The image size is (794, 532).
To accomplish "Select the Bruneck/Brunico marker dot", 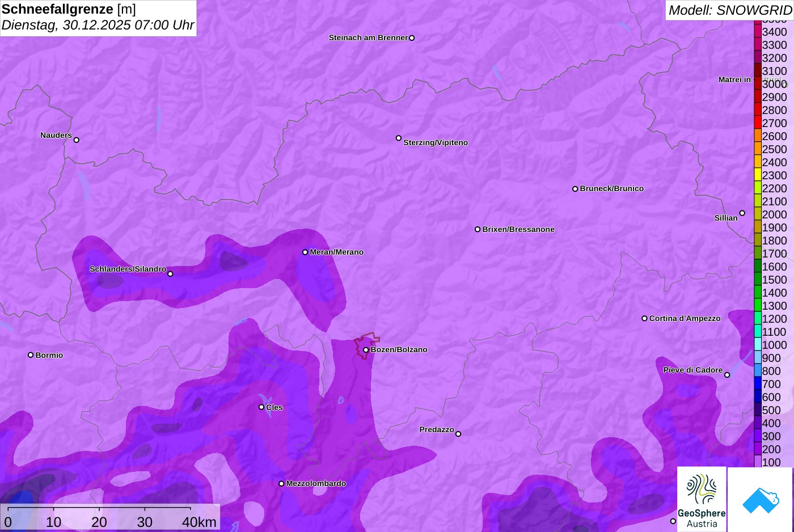I will tap(575, 189).
